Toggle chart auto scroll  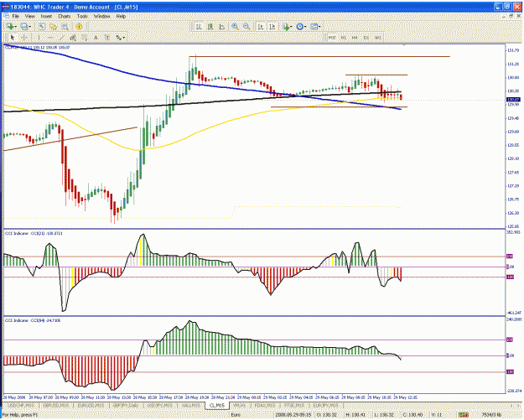pyautogui.click(x=261, y=26)
